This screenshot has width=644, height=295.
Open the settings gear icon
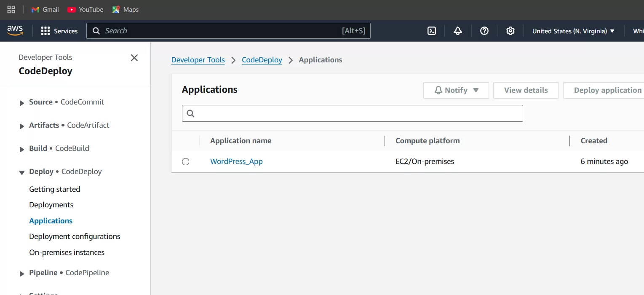510,31
